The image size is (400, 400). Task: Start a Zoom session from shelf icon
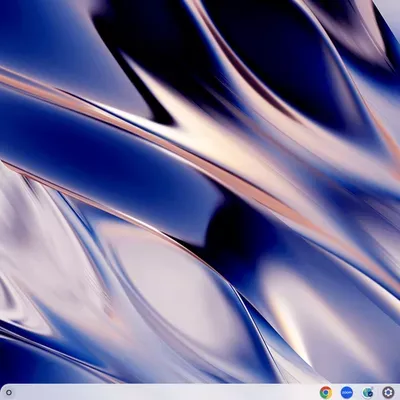coord(347,392)
